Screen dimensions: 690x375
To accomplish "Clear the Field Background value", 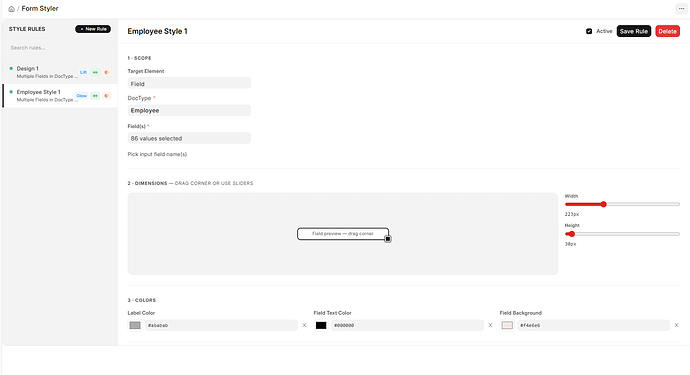I will (x=676, y=325).
